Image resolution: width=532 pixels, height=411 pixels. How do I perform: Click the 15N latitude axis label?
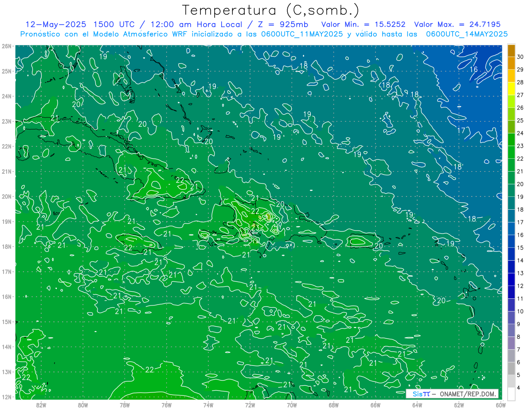click(x=7, y=321)
